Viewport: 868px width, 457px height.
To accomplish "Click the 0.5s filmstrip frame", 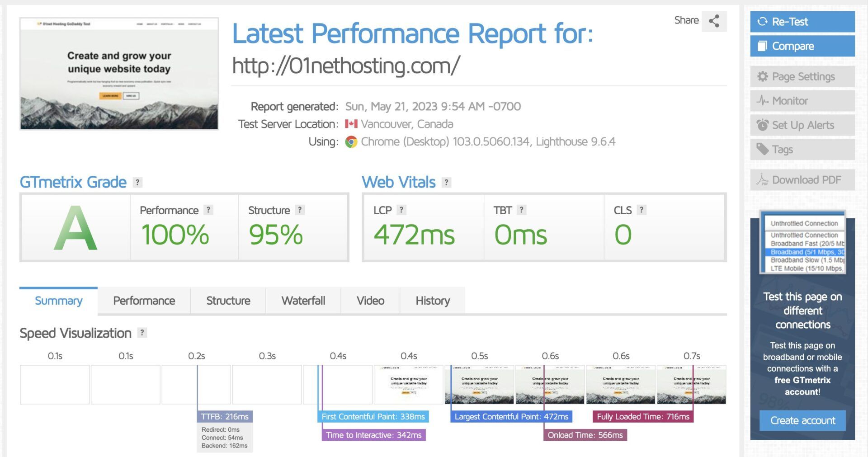I will coord(479,385).
